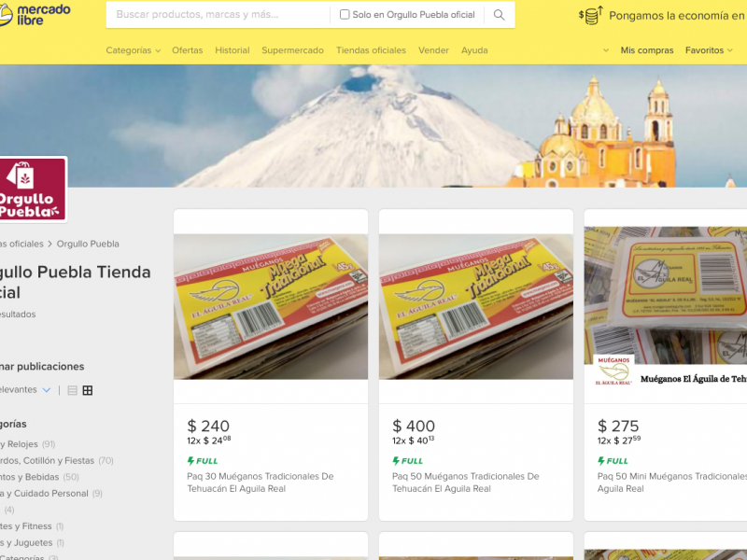
Task: Expand the account chevron beside Mis compras
Action: pyautogui.click(x=605, y=50)
